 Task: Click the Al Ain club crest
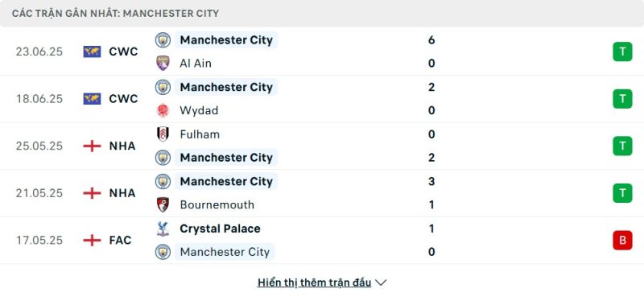[163, 64]
